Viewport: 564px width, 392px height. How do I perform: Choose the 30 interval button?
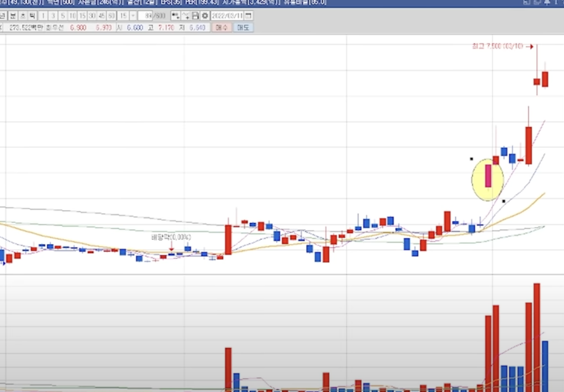click(92, 16)
